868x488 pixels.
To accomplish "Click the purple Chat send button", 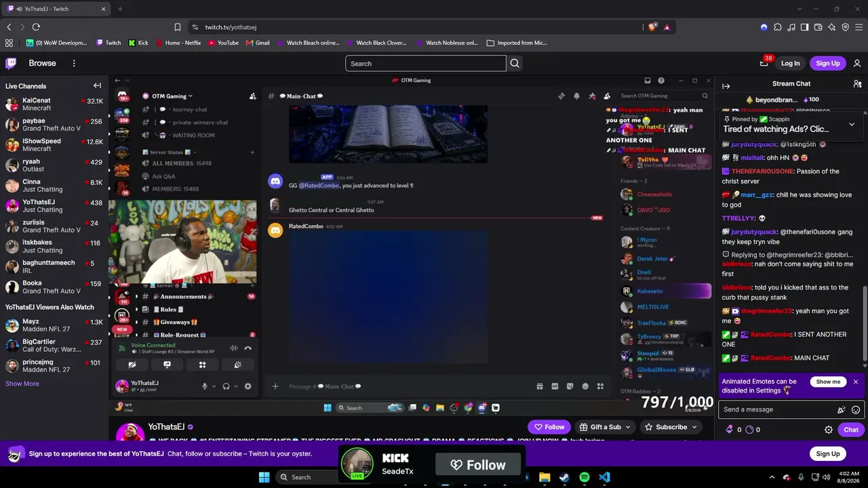I will click(850, 430).
